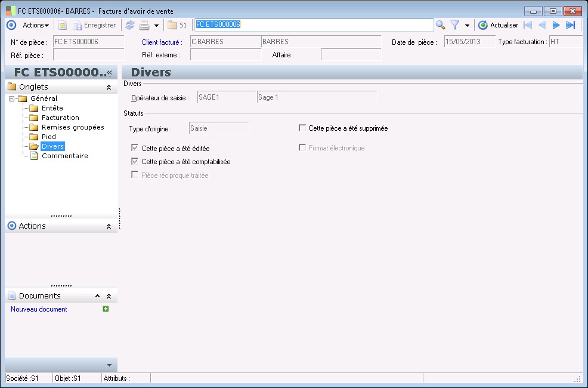Select the Divers tree item
The width and height of the screenshot is (588, 388).
tap(52, 146)
